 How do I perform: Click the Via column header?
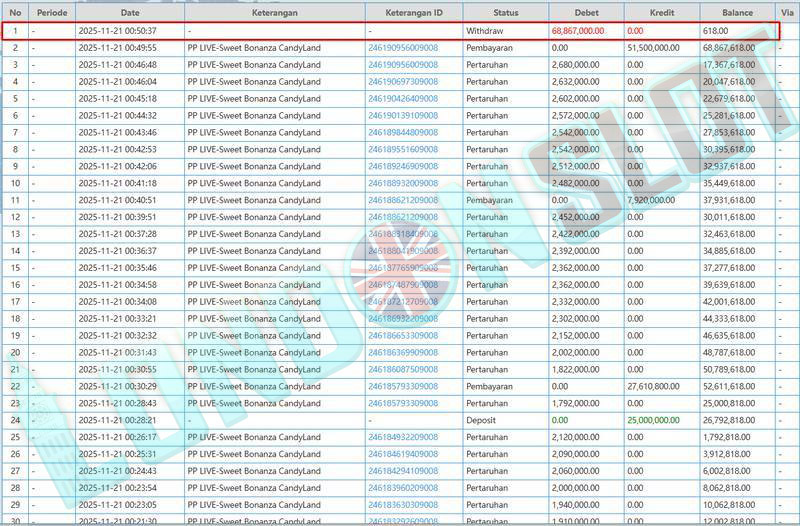[x=787, y=13]
